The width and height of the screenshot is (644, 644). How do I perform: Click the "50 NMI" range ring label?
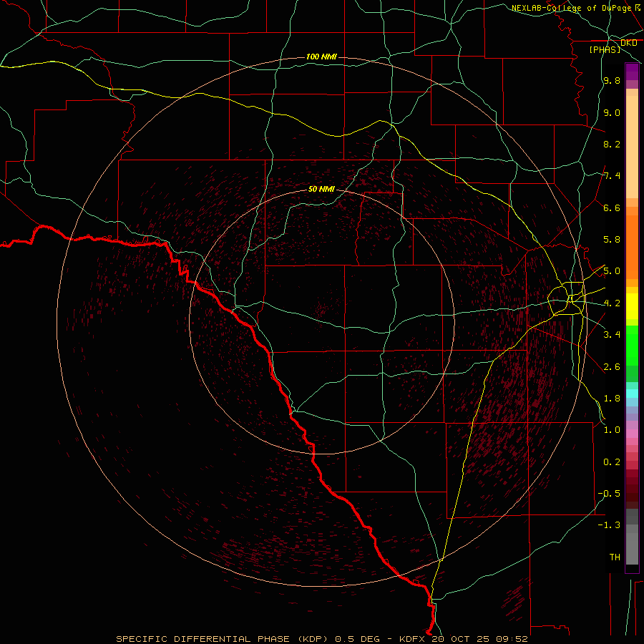[x=321, y=189]
